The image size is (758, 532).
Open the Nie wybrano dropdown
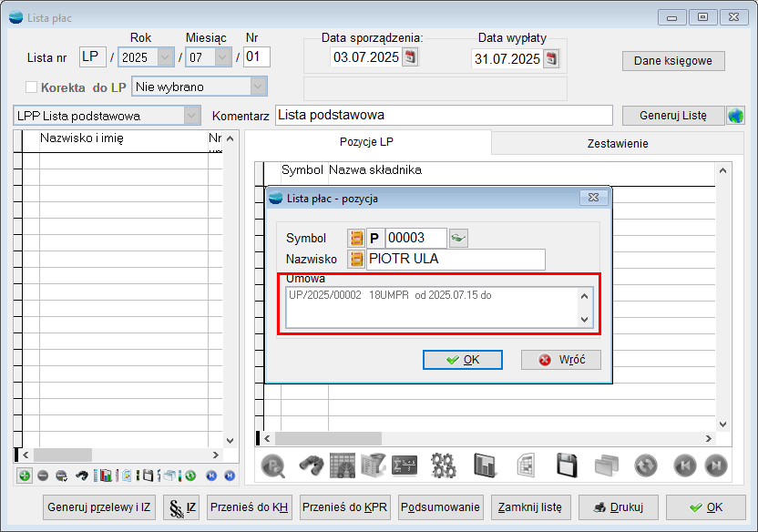258,87
